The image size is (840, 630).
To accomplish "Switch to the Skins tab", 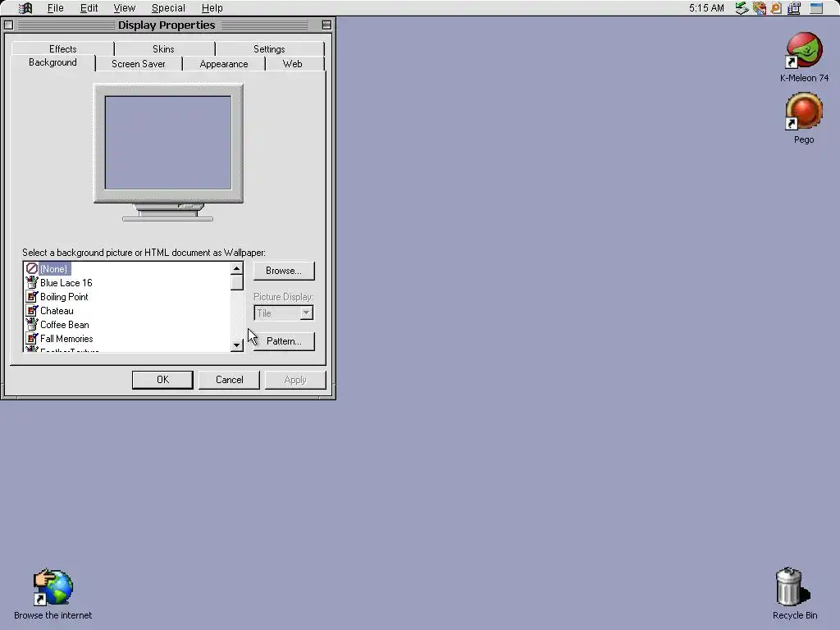I will [x=163, y=48].
